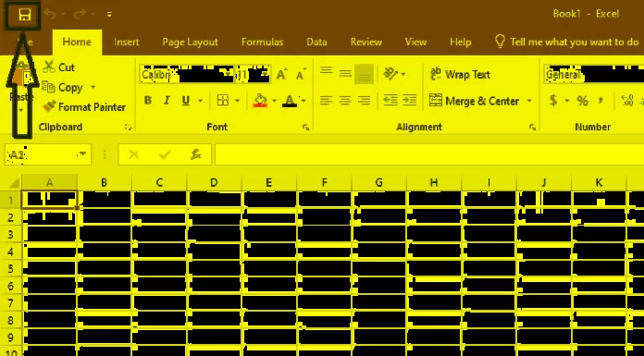Image resolution: width=644 pixels, height=356 pixels.
Task: Open the Name Box dropdown arrow
Action: (x=83, y=154)
